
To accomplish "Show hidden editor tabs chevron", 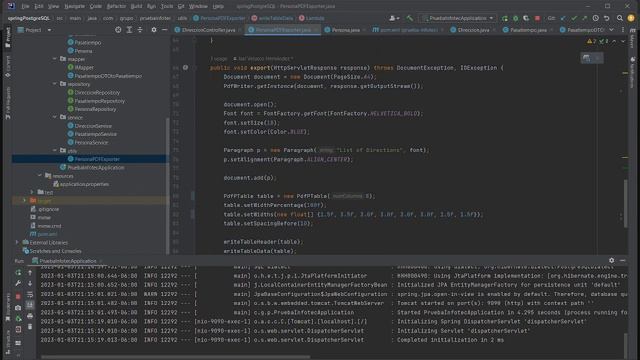I will pyautogui.click(x=611, y=30).
